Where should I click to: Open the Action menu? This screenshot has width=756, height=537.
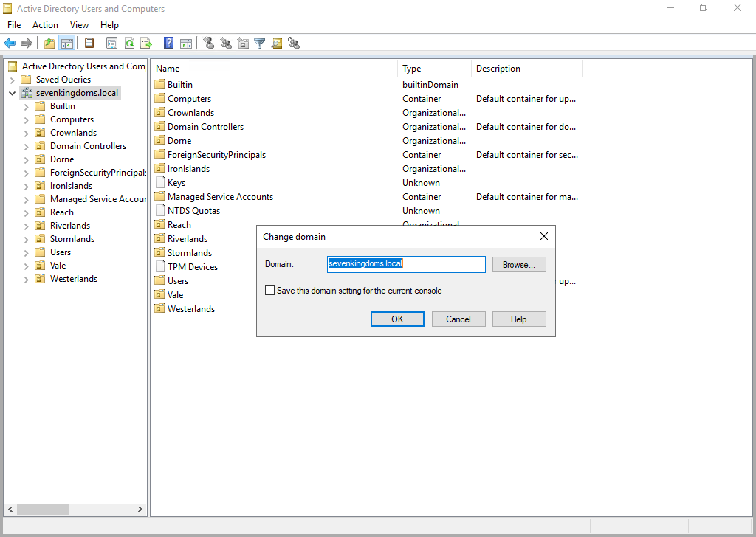pos(45,25)
